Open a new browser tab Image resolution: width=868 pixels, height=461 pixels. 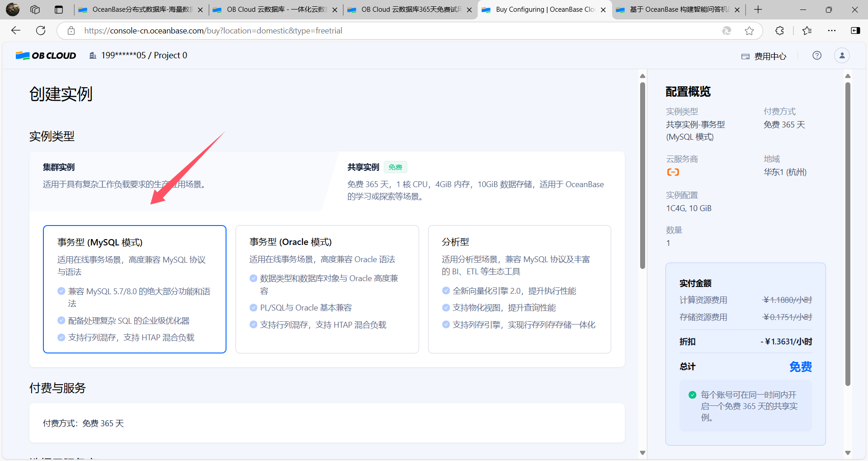[758, 9]
